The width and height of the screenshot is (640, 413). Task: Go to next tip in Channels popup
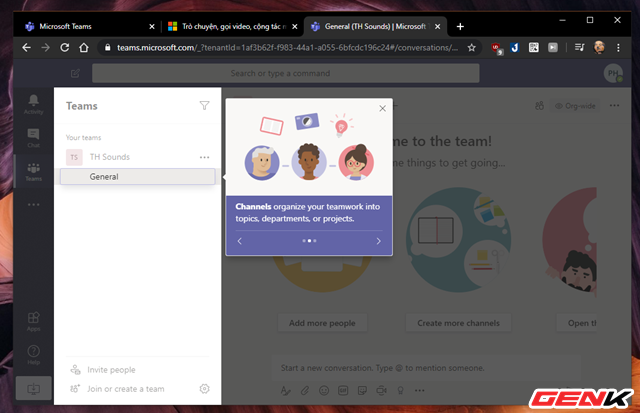click(378, 241)
